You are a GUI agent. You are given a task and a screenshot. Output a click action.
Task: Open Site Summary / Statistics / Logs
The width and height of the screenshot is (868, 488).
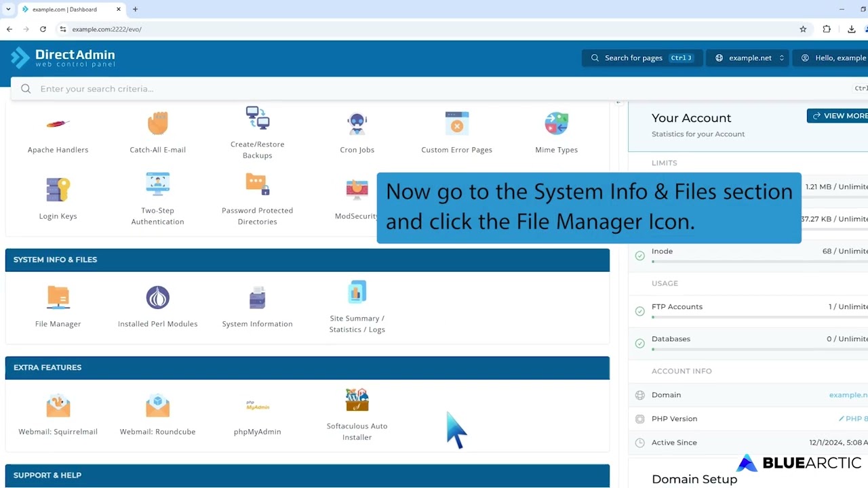pyautogui.click(x=357, y=292)
